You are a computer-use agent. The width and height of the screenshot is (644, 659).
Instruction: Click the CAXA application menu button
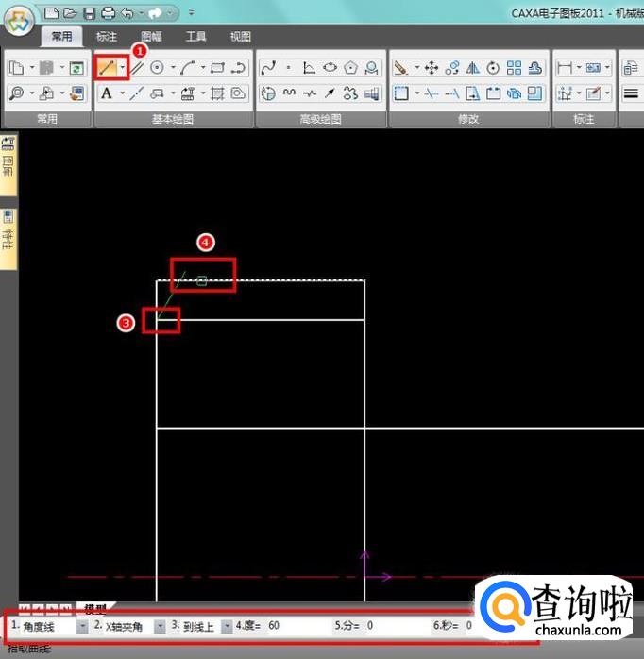(19, 21)
